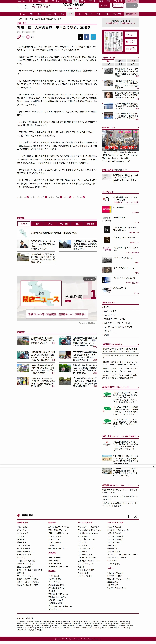Open スポーツ in main navigation bar

pos(88,14)
